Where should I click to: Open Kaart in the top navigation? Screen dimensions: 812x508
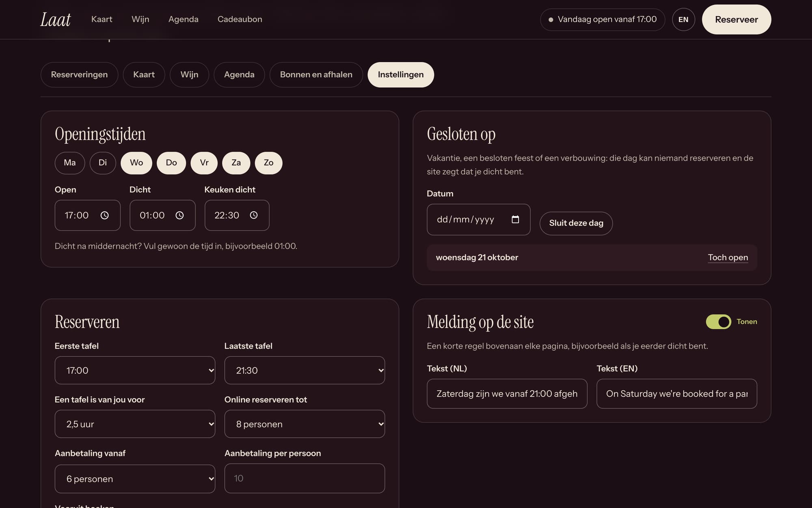[102, 19]
